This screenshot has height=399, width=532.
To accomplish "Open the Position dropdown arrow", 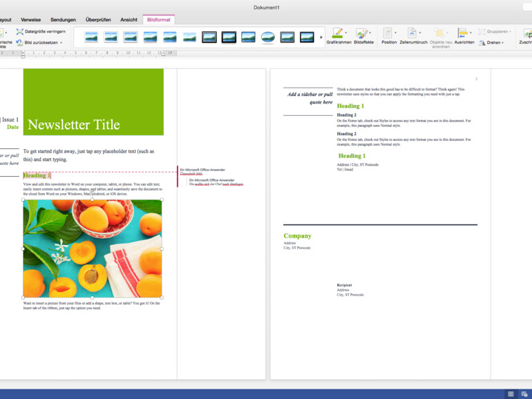I will click(395, 33).
